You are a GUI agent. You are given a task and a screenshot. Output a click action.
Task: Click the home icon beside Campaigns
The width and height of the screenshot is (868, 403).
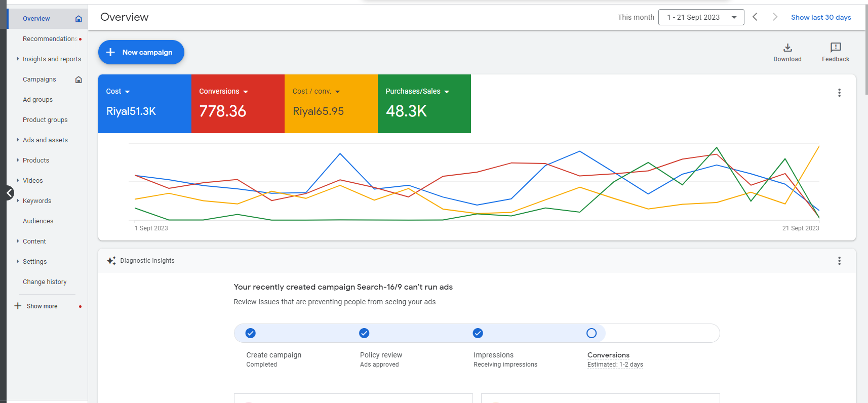(x=78, y=79)
